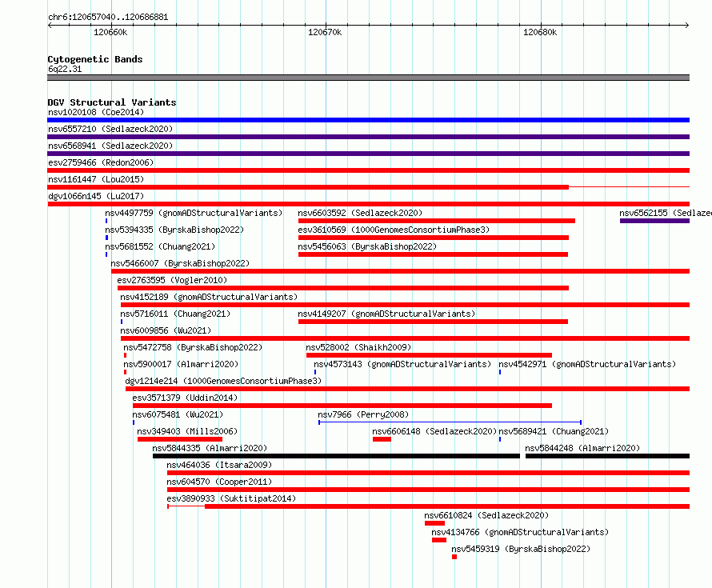The height and width of the screenshot is (588, 712).
Task: Click esv2763595 (Vogler2010) label
Action: pyautogui.click(x=172, y=280)
